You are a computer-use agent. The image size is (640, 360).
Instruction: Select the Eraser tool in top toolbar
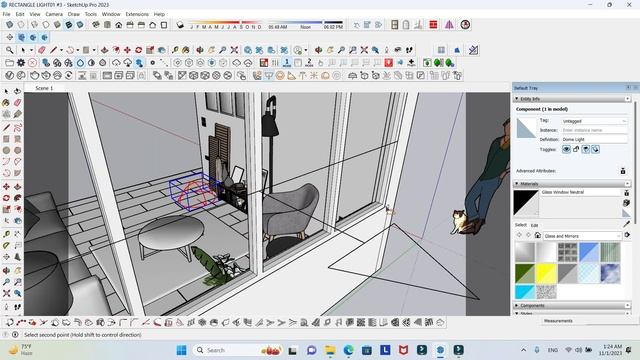[x=42, y=50]
